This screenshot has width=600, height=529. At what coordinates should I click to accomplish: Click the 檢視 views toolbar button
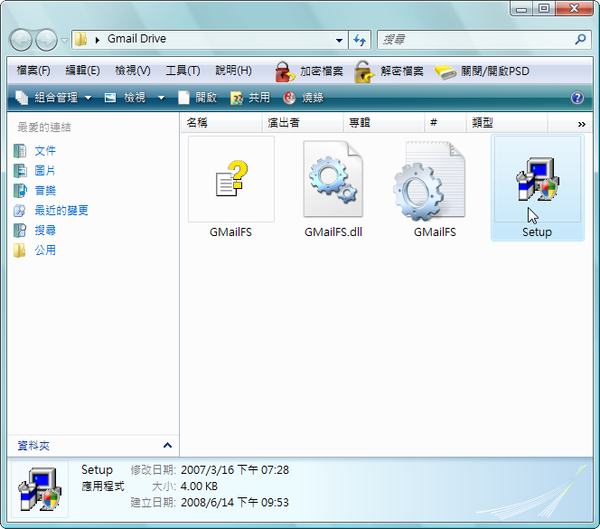click(125, 98)
